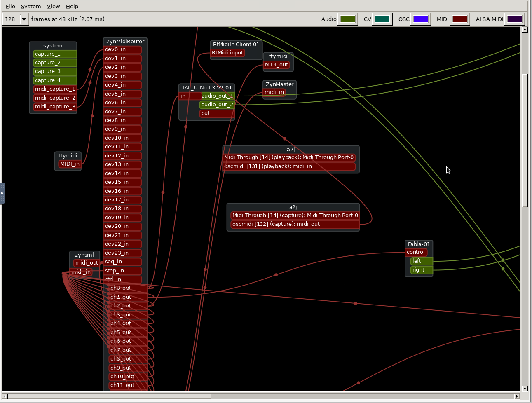Click the Audio green color swatch
The width and height of the screenshot is (532, 403).
pos(347,19)
